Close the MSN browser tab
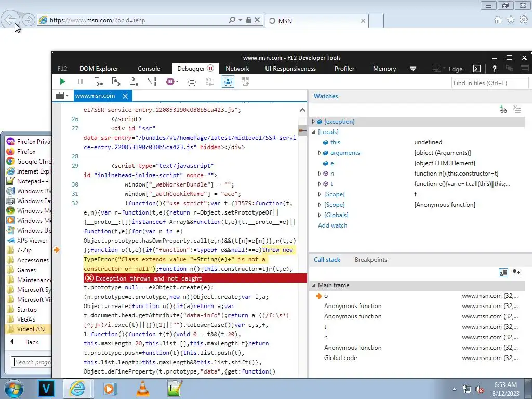Image resolution: width=532 pixels, height=399 pixels. pos(363,21)
